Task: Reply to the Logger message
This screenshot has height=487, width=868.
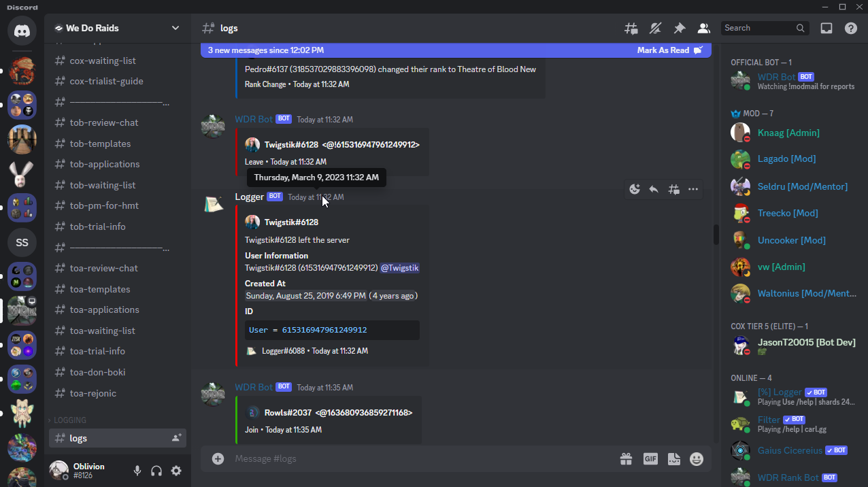Action: click(x=654, y=189)
